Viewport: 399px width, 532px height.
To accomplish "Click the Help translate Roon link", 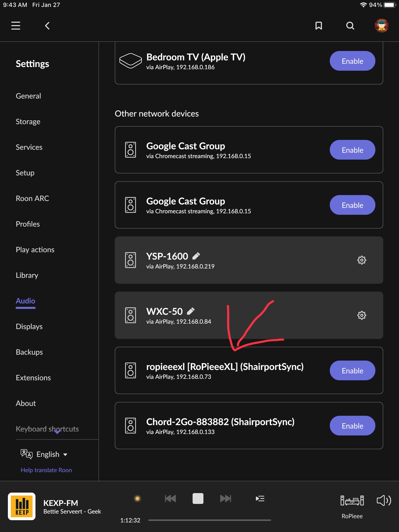I will (46, 470).
